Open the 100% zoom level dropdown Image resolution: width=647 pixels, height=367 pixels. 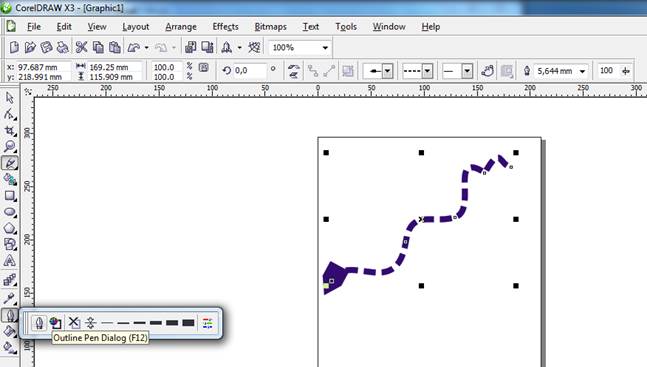pyautogui.click(x=325, y=48)
